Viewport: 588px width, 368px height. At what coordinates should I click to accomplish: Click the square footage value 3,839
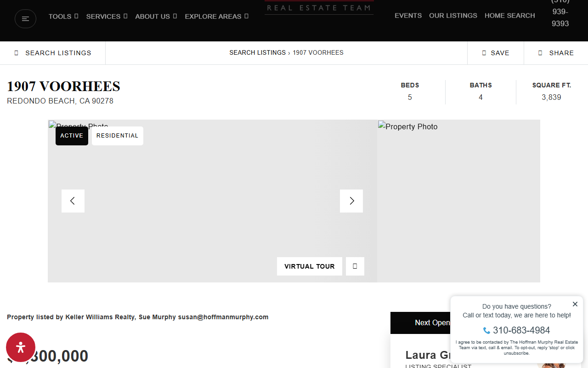coord(551,97)
